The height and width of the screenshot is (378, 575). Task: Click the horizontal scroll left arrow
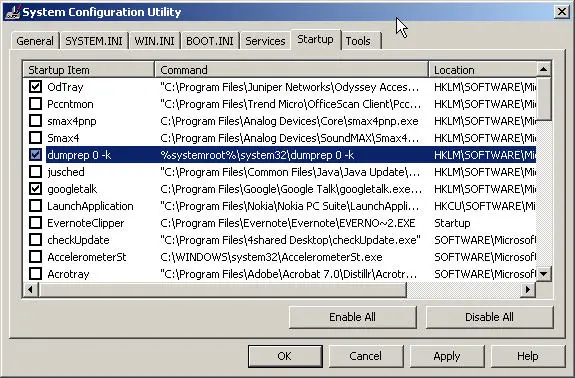(30, 290)
